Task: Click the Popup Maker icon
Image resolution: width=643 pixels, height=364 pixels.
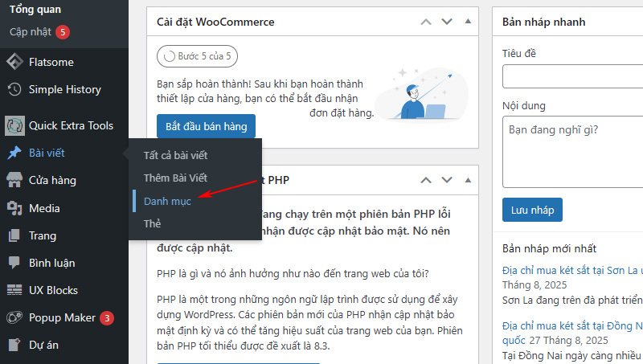Action: [14, 317]
